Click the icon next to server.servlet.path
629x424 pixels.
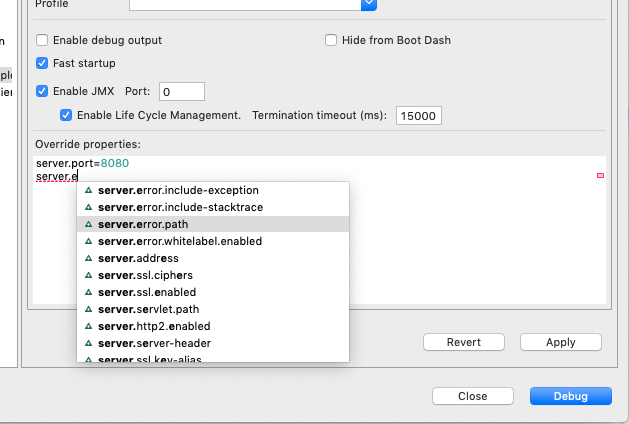click(x=88, y=309)
